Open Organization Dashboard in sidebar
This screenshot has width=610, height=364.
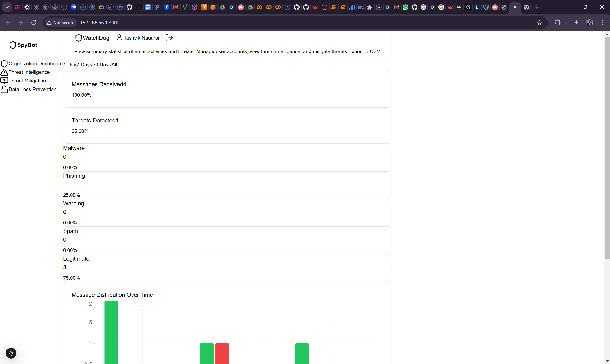35,64
